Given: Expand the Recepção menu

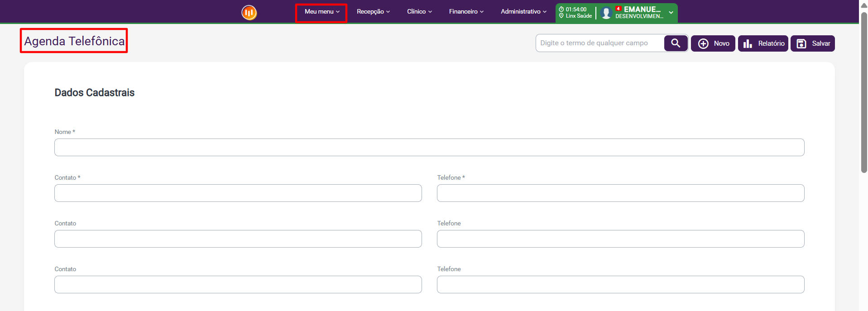Looking at the screenshot, I should tap(373, 12).
